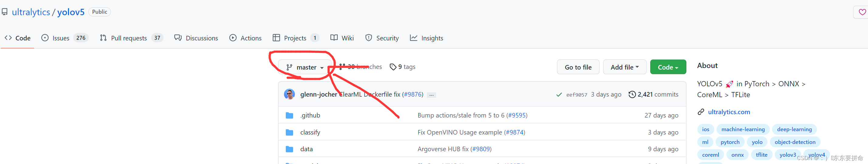Screen dimensions: 868x164
Task: Open pull request #9876 link
Action: [x=413, y=95]
